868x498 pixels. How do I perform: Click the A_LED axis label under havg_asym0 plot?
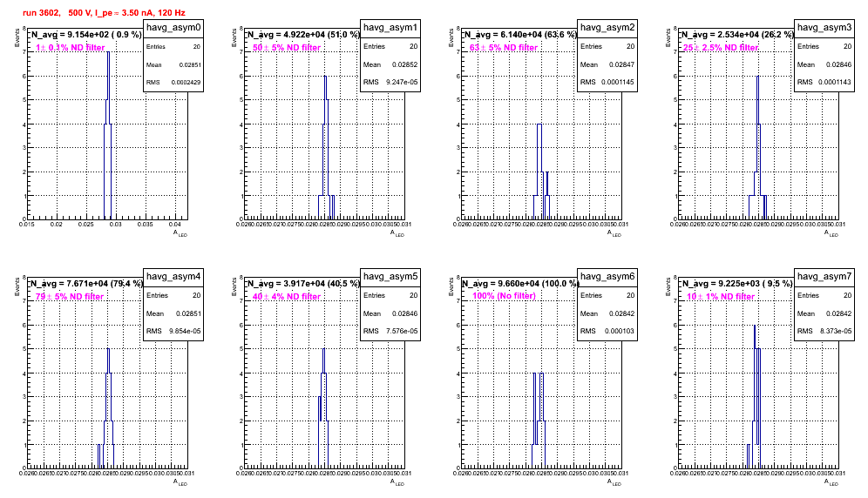pos(180,233)
